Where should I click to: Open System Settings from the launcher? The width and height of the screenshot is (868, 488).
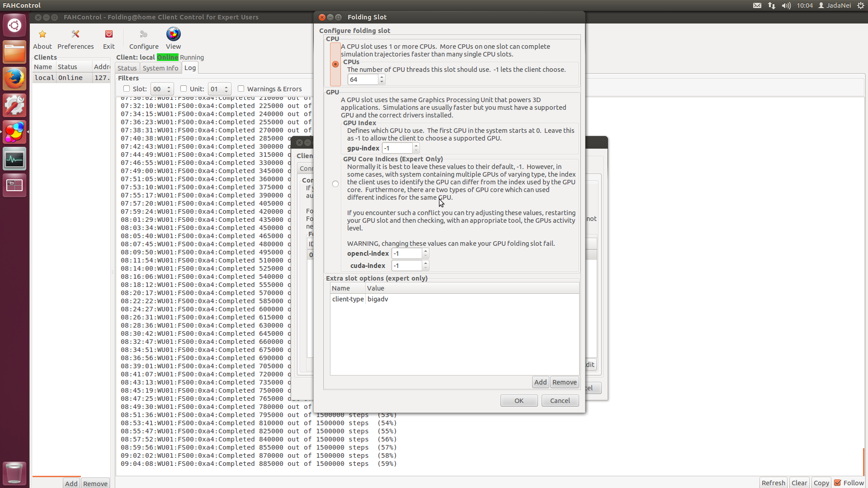coord(14,105)
